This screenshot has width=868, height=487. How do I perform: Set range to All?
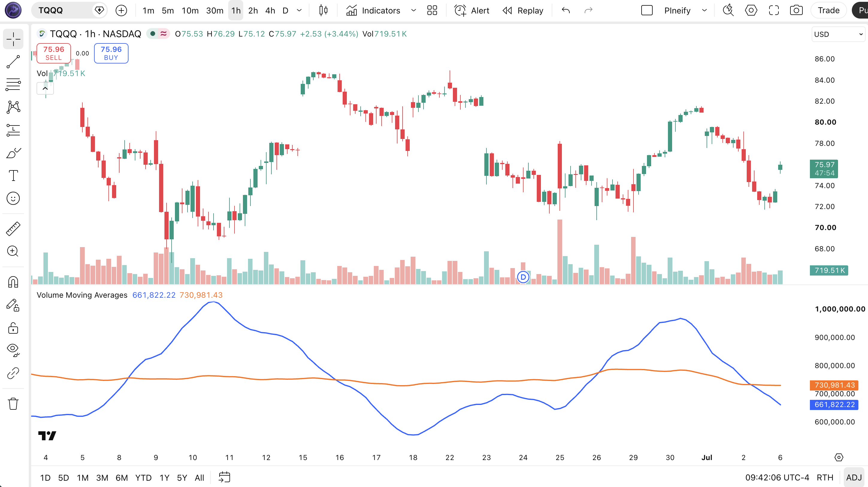(199, 477)
